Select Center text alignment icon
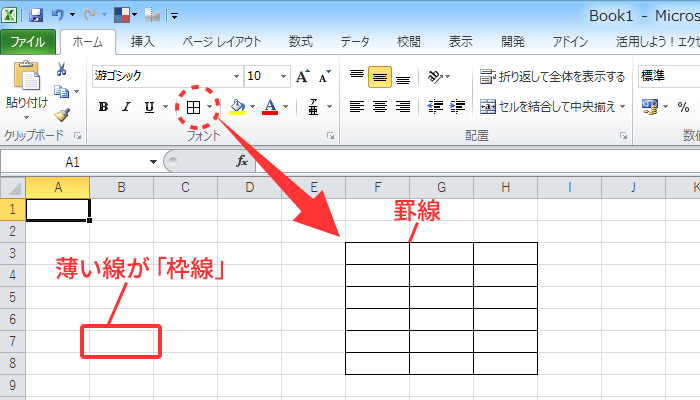 tap(380, 107)
